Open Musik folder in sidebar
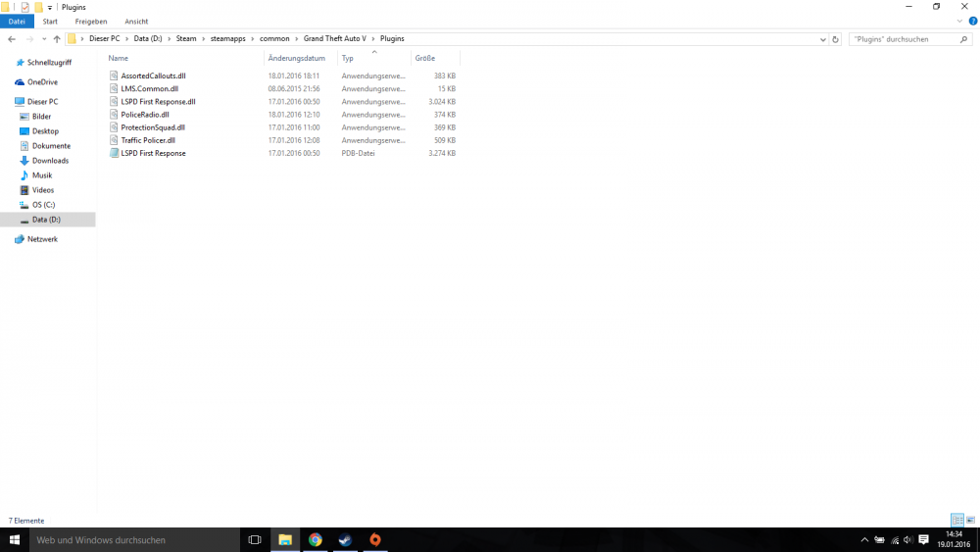Viewport: 980px width, 552px height. pos(42,176)
